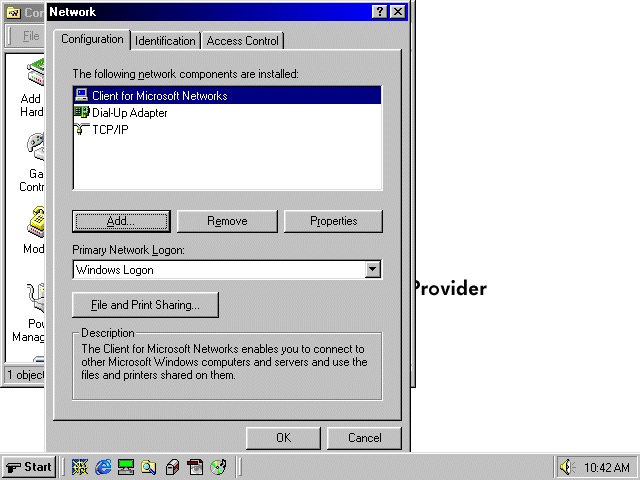Click the Dial-Up Adapter card icon
This screenshot has width=640, height=480.
point(82,112)
